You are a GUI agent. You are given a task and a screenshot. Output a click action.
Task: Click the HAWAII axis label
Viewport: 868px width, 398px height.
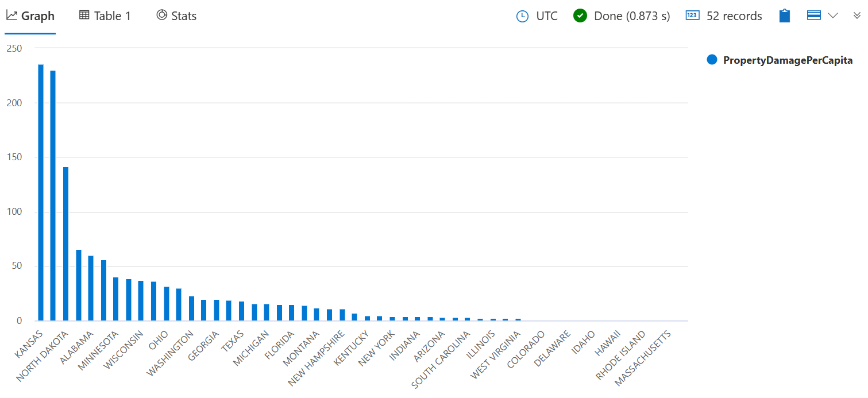coord(609,342)
